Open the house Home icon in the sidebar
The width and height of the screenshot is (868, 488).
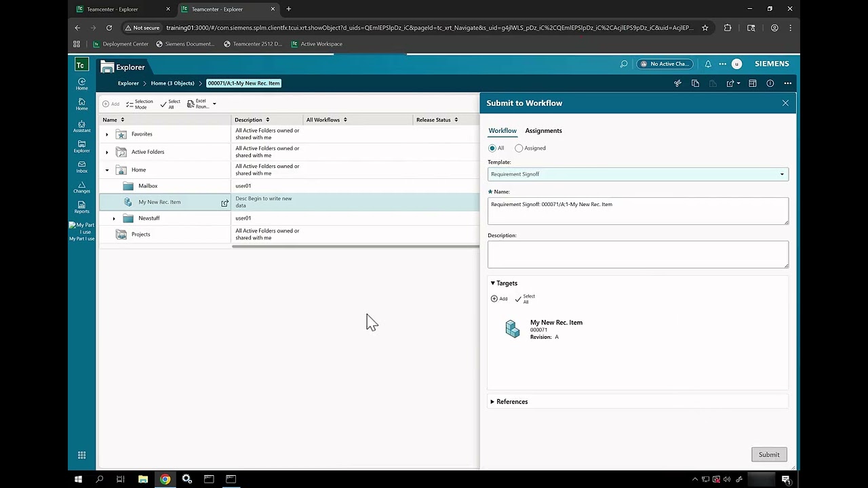81,104
